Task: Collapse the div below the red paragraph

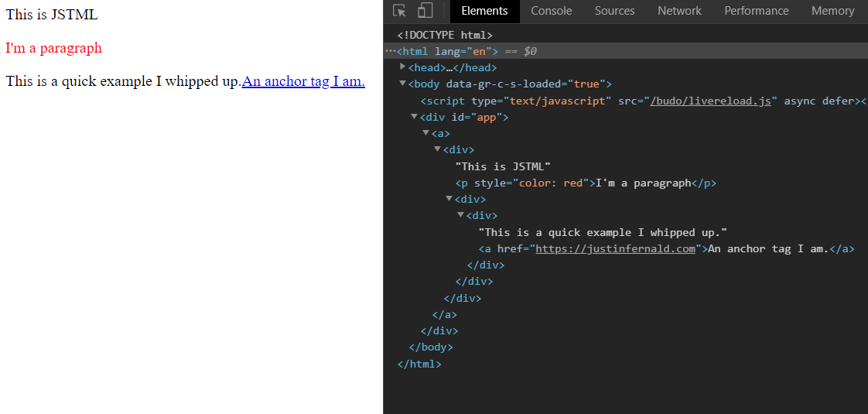Action: [449, 199]
